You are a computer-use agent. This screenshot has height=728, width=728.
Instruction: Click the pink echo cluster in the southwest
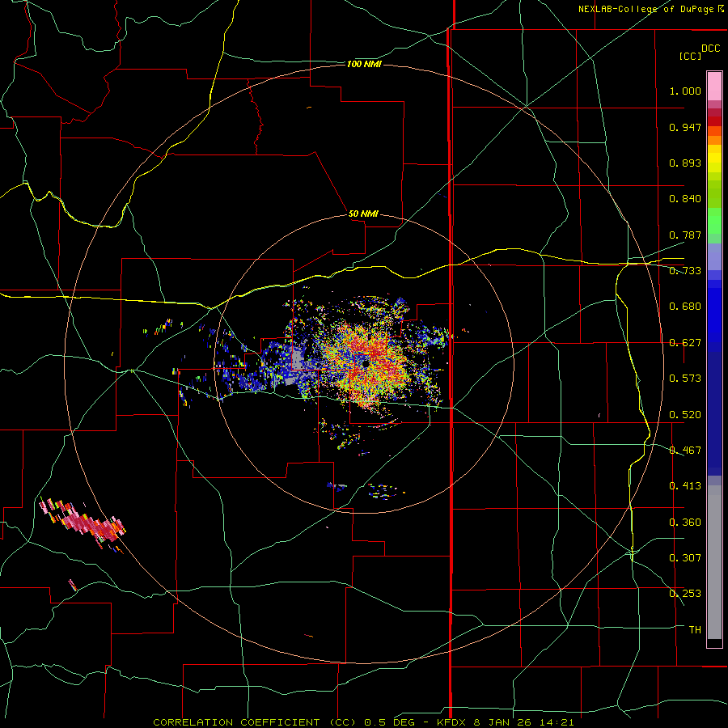pos(83,523)
